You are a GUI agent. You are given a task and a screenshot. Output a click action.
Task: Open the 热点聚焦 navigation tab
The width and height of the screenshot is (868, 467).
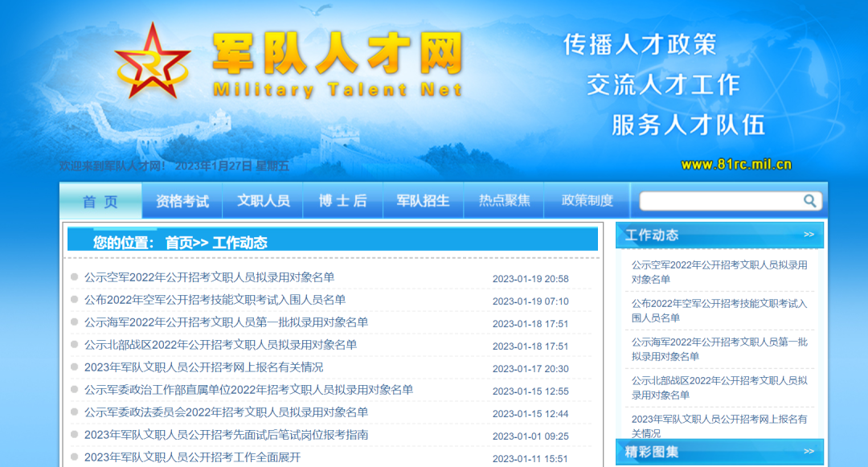(504, 201)
